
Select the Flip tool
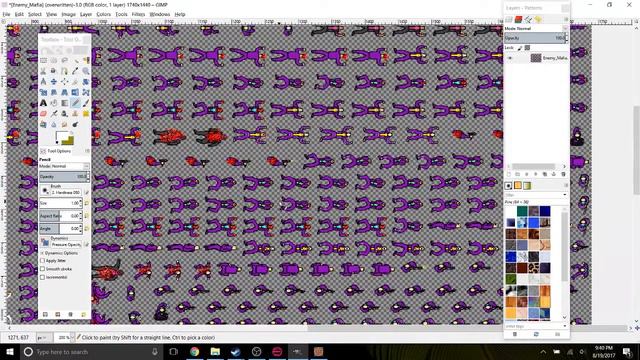click(x=76, y=92)
